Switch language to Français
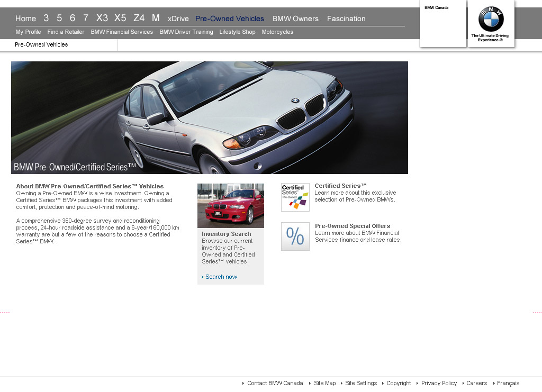The image size is (542, 392). (508, 383)
